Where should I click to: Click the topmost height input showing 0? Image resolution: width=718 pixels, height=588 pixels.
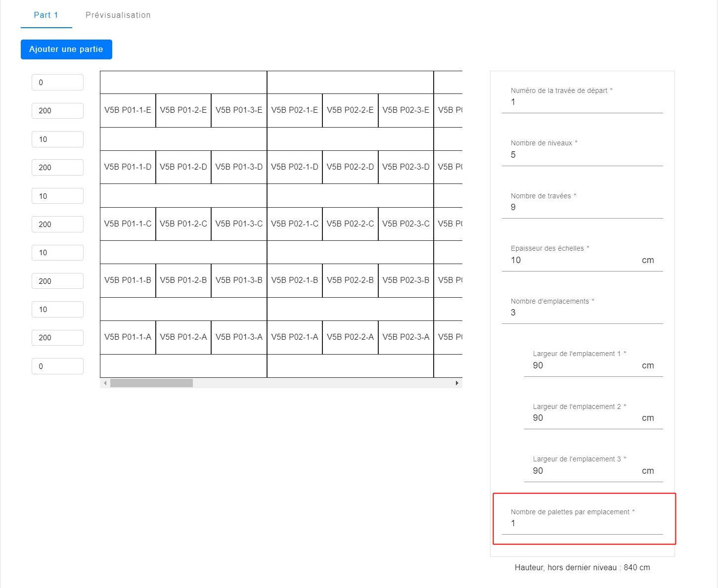pos(57,83)
